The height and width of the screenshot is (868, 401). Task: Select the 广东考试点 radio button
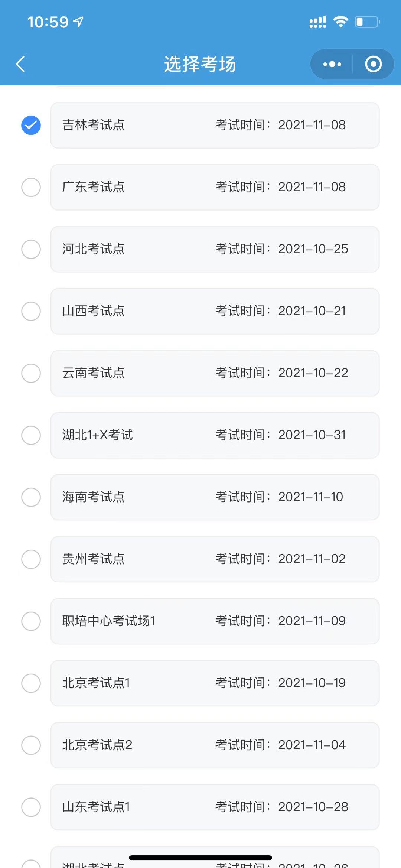[x=31, y=187]
